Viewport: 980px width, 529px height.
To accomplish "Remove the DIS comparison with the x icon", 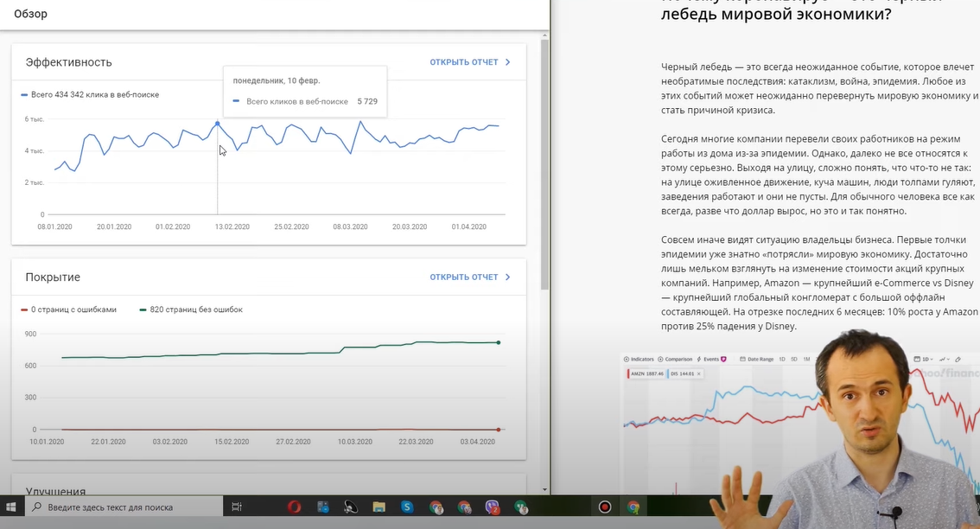I will [x=699, y=374].
